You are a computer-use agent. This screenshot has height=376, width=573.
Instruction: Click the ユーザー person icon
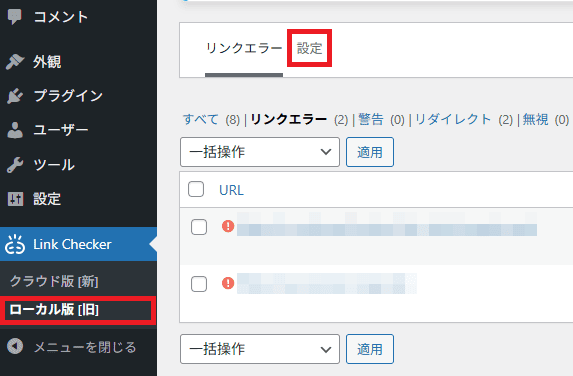tap(15, 130)
